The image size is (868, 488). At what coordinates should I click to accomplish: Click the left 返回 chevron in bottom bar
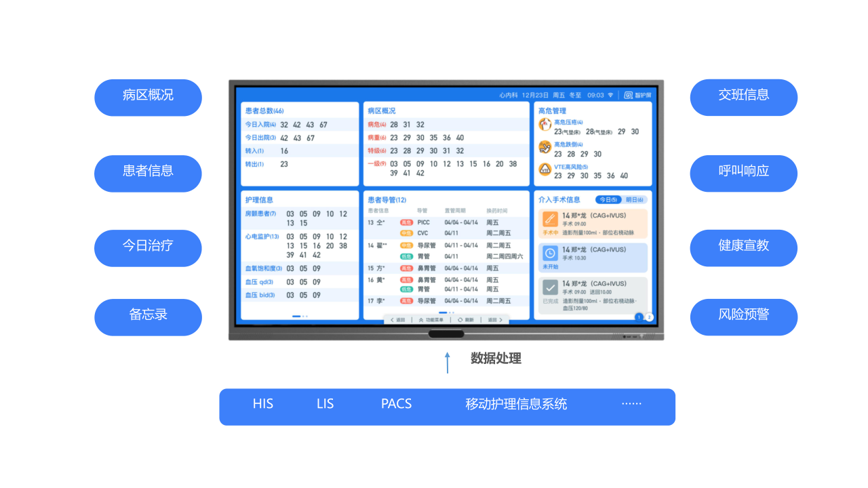(x=392, y=320)
